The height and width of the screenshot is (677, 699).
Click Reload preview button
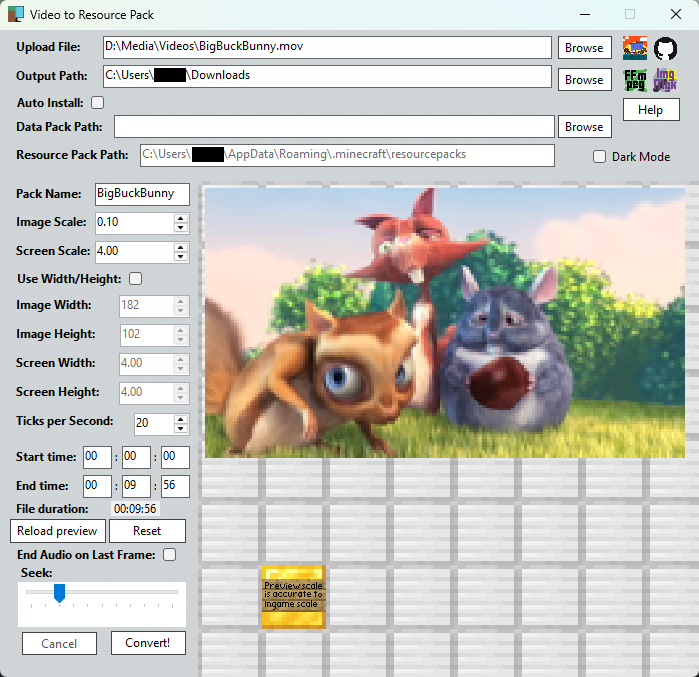click(58, 531)
